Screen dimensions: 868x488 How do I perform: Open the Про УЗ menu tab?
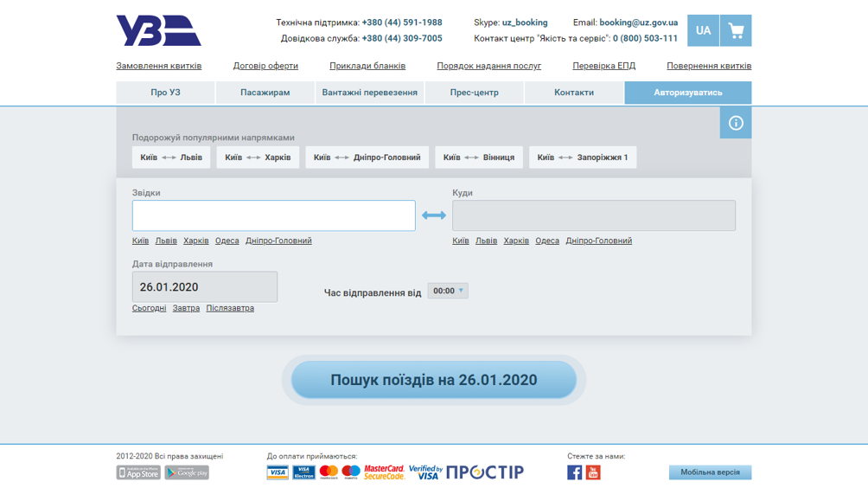click(x=165, y=93)
